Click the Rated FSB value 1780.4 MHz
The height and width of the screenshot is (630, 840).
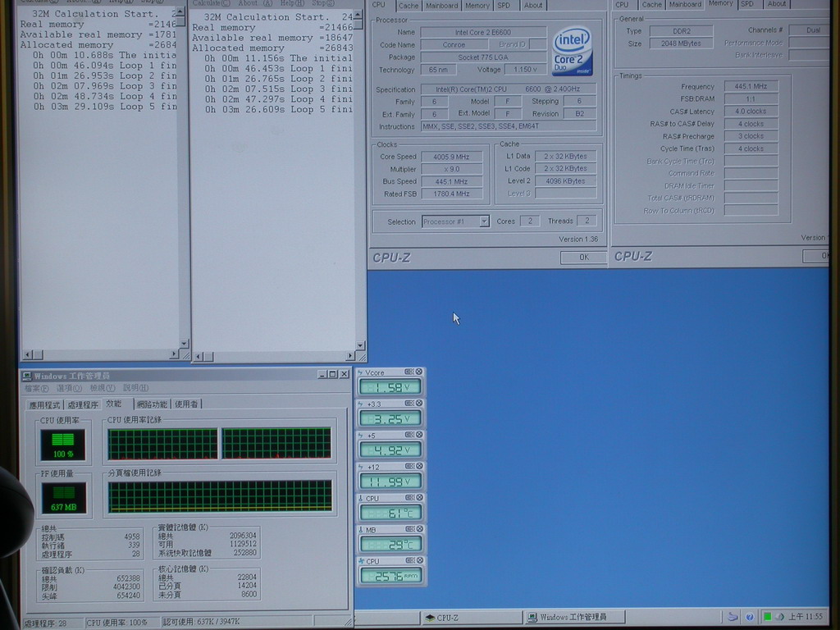452,194
